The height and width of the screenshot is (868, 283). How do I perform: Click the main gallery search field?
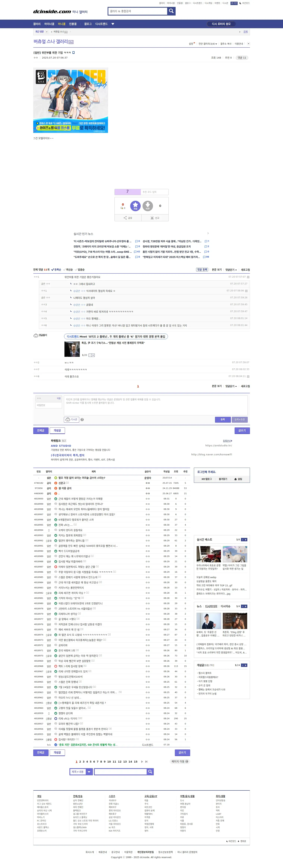pyautogui.click(x=137, y=11)
